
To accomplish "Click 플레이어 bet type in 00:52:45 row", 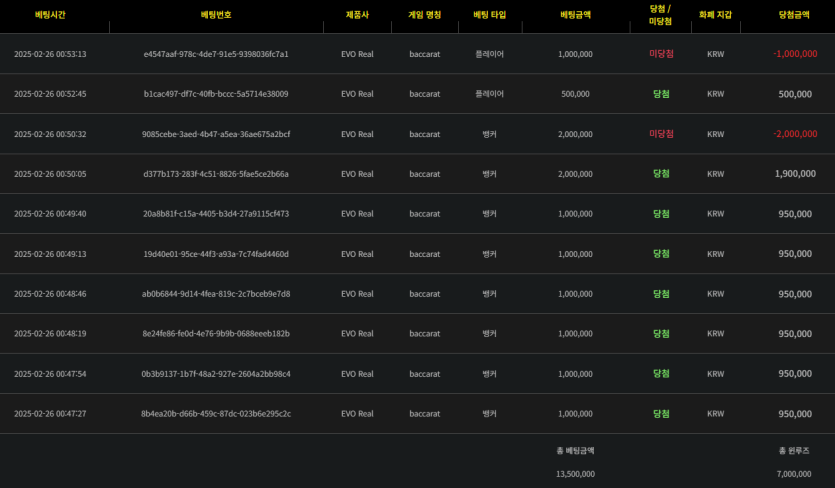I will pyautogui.click(x=490, y=94).
